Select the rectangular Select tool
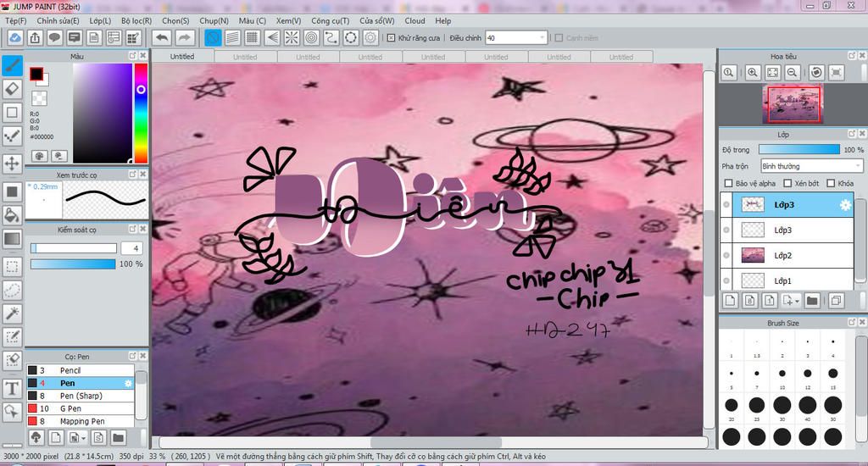 12,267
